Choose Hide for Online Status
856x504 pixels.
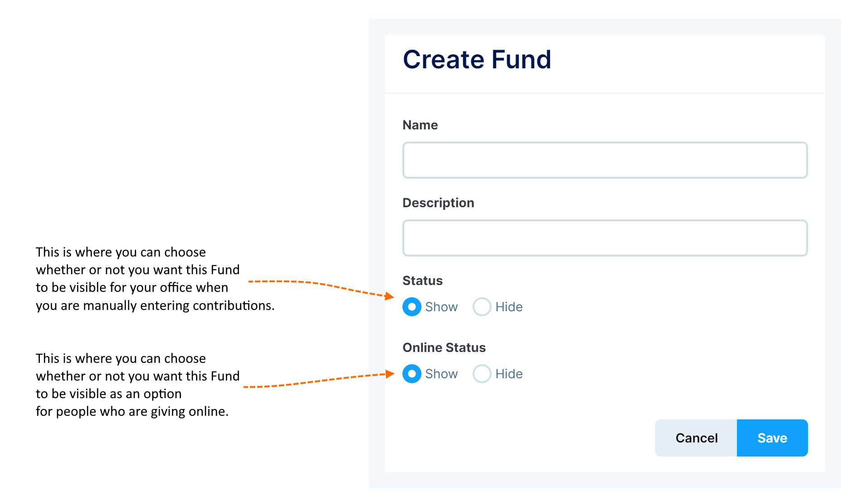pyautogui.click(x=482, y=374)
